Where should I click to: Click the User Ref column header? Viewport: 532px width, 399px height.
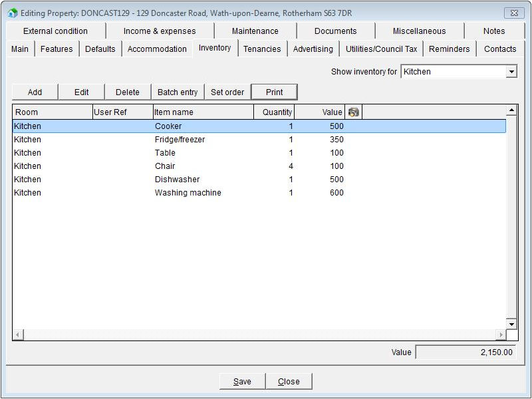[123, 112]
